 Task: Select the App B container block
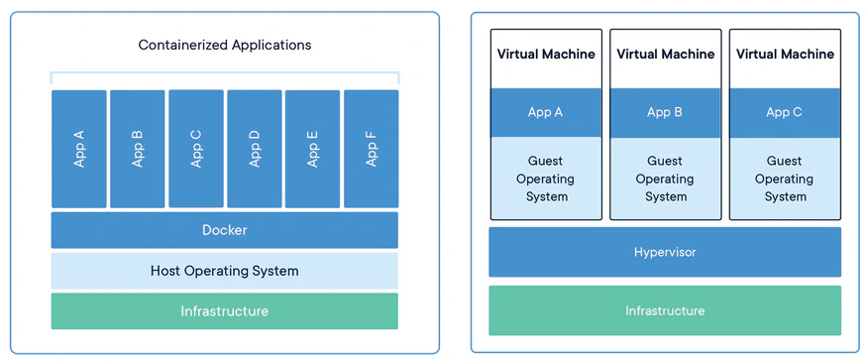[138, 149]
